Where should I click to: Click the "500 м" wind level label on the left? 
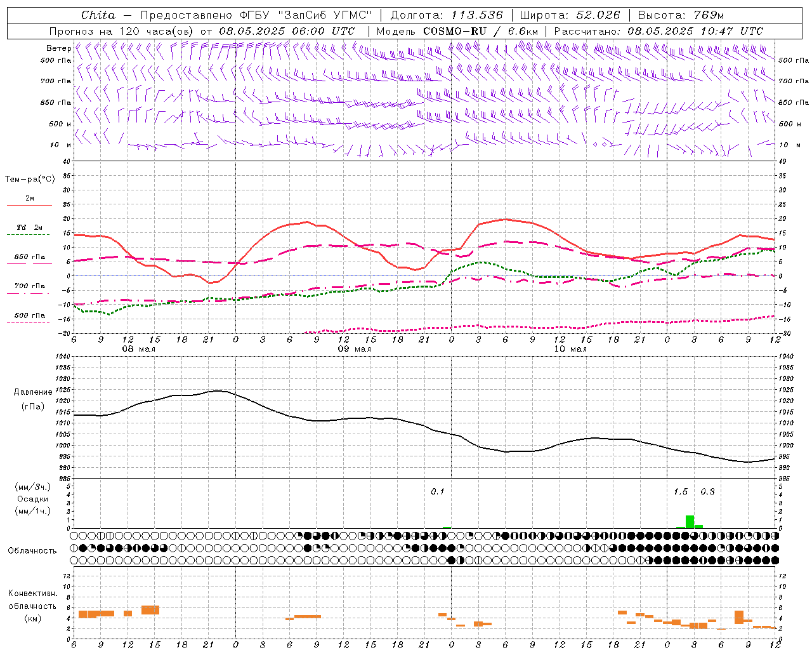[60, 124]
